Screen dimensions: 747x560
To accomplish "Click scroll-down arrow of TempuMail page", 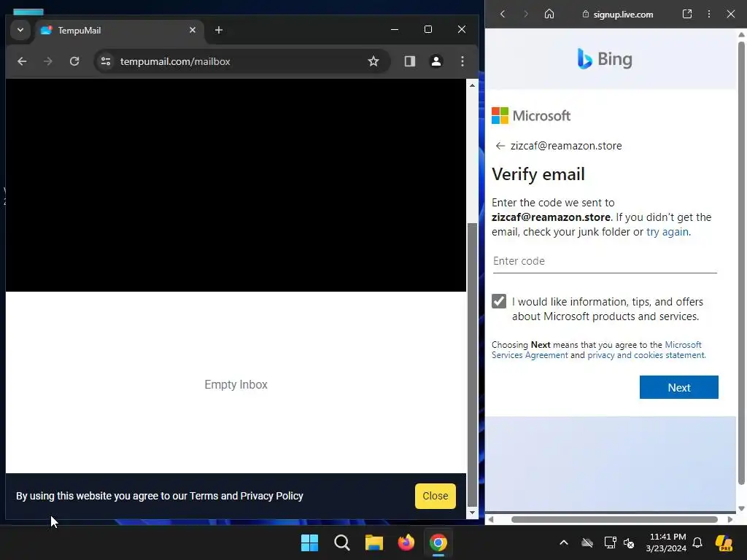I will tap(472, 513).
